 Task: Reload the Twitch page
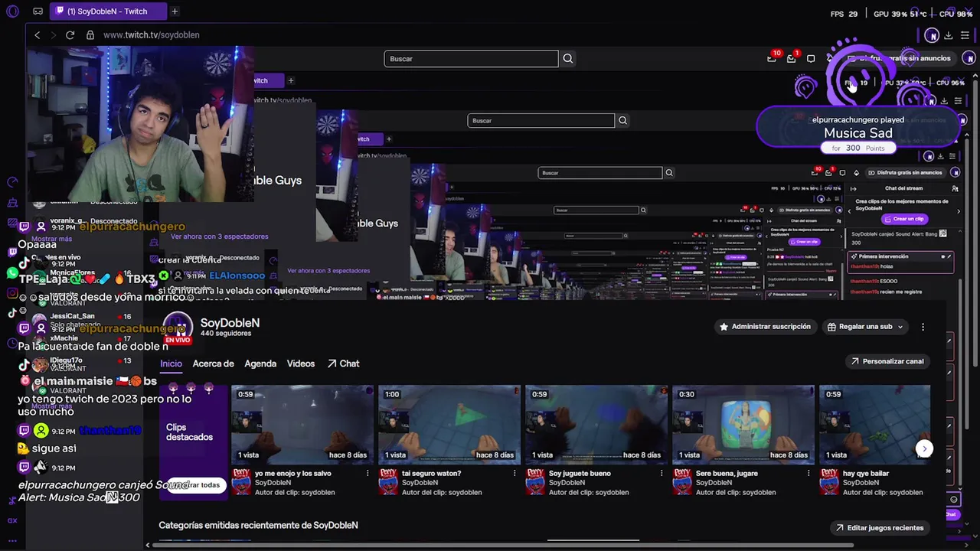coord(70,35)
